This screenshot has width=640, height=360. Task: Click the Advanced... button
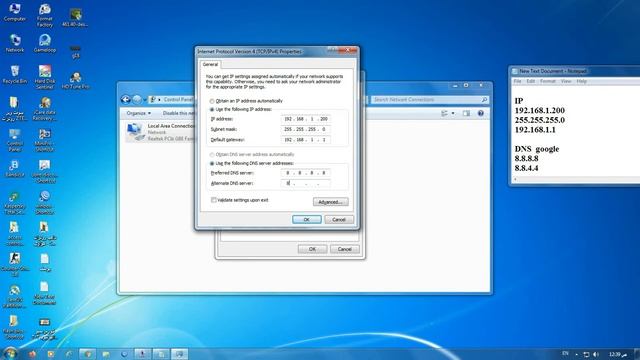pyautogui.click(x=331, y=202)
